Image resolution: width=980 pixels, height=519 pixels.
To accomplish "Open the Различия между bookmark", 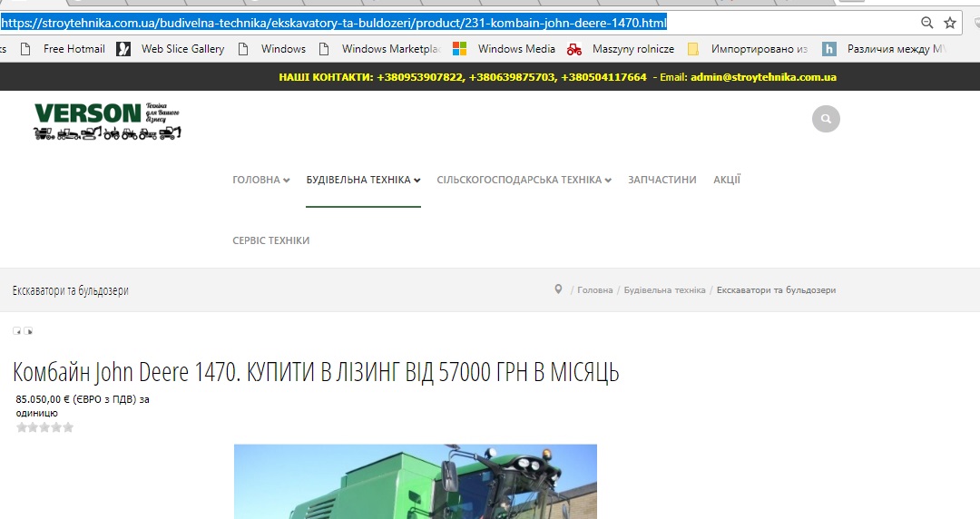I will tap(896, 49).
